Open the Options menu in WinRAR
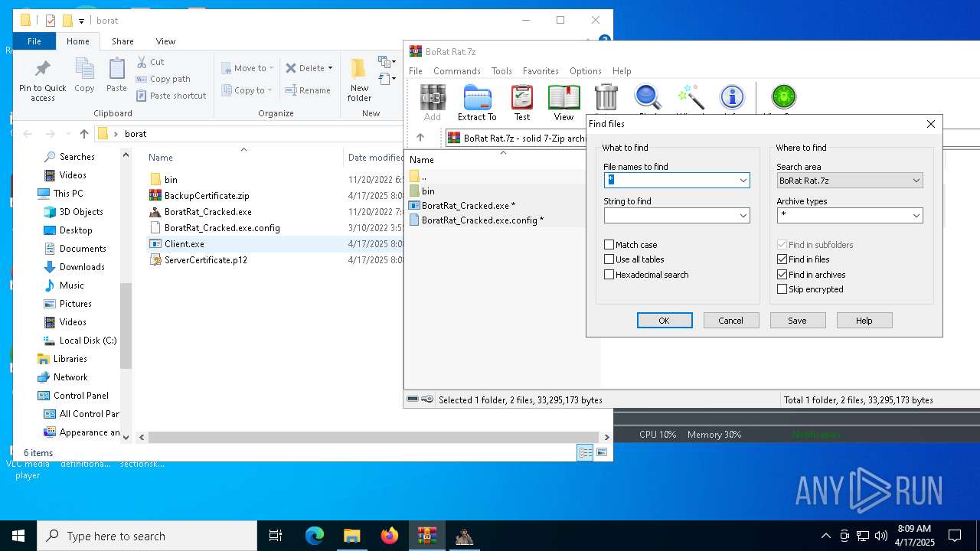 click(x=586, y=71)
